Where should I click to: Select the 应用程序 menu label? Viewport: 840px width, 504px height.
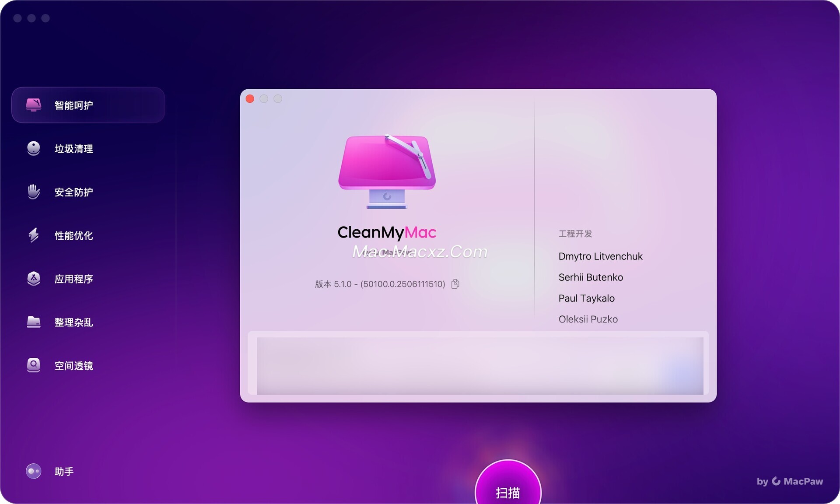73,279
